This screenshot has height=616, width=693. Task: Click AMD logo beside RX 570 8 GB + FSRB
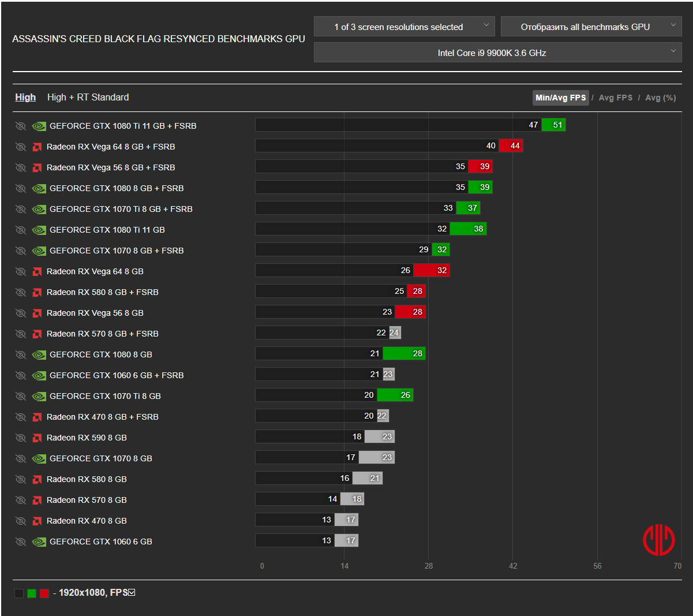(x=37, y=334)
